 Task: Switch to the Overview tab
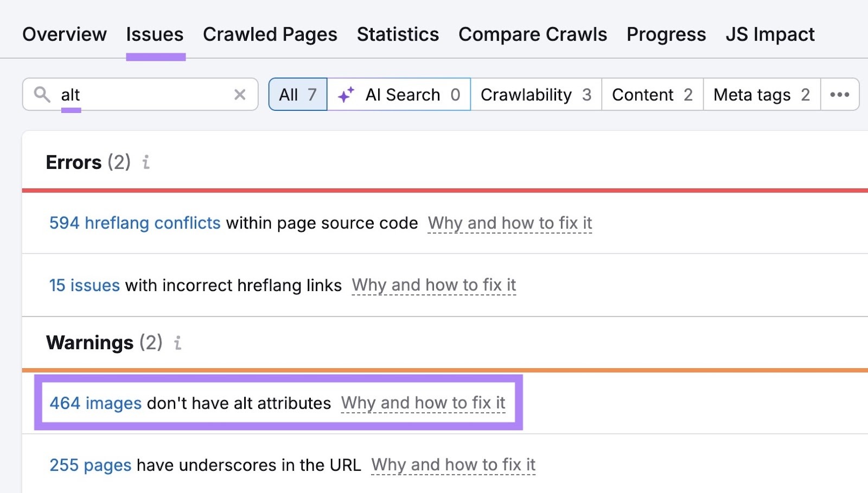point(64,34)
